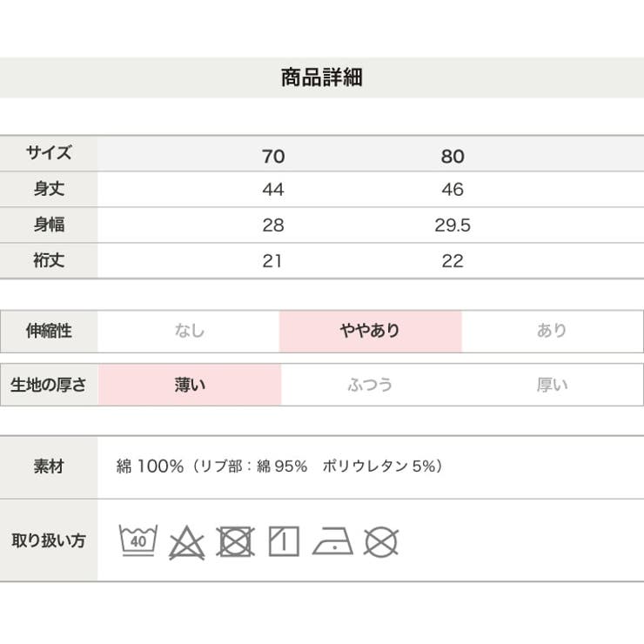Click the line-dry square icon
This screenshot has height=644, width=644.
click(x=284, y=541)
